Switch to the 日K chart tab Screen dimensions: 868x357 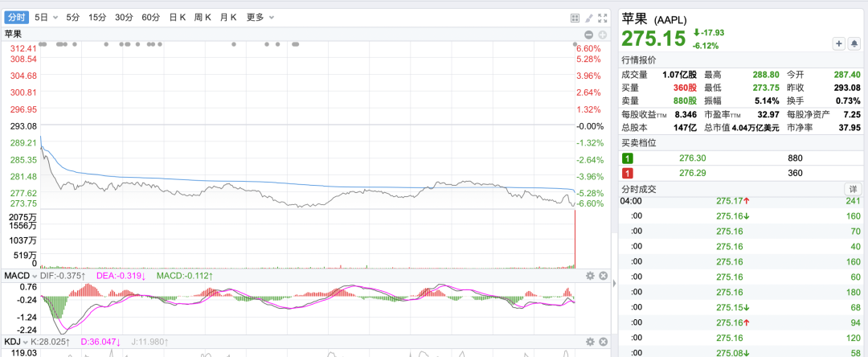coord(177,17)
